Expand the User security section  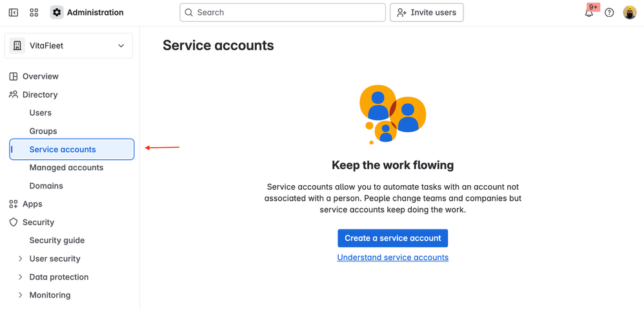21,259
